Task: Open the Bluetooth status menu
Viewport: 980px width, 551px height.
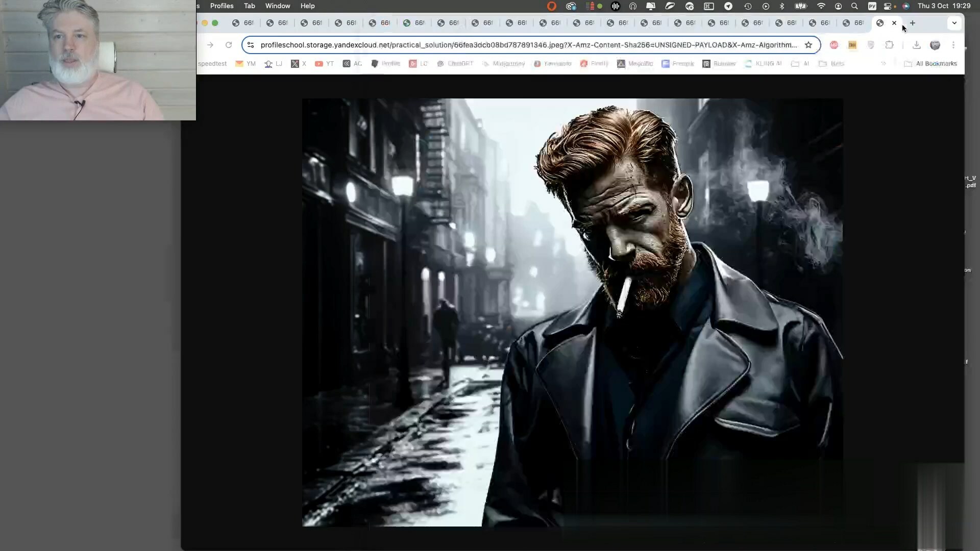Action: [782, 6]
